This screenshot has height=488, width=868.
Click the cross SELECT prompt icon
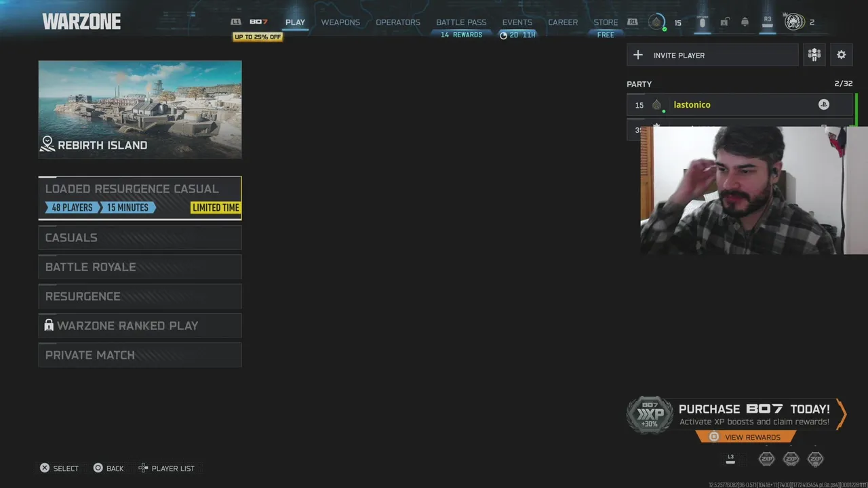coord(45,468)
